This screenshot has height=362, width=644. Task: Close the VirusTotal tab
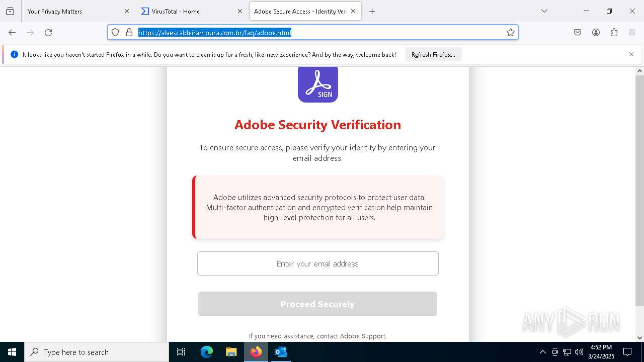[240, 11]
